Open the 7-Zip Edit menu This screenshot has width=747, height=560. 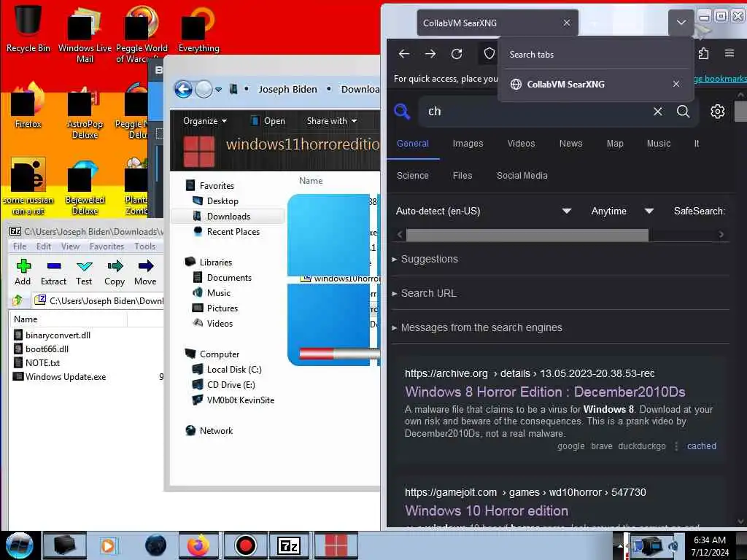click(43, 246)
